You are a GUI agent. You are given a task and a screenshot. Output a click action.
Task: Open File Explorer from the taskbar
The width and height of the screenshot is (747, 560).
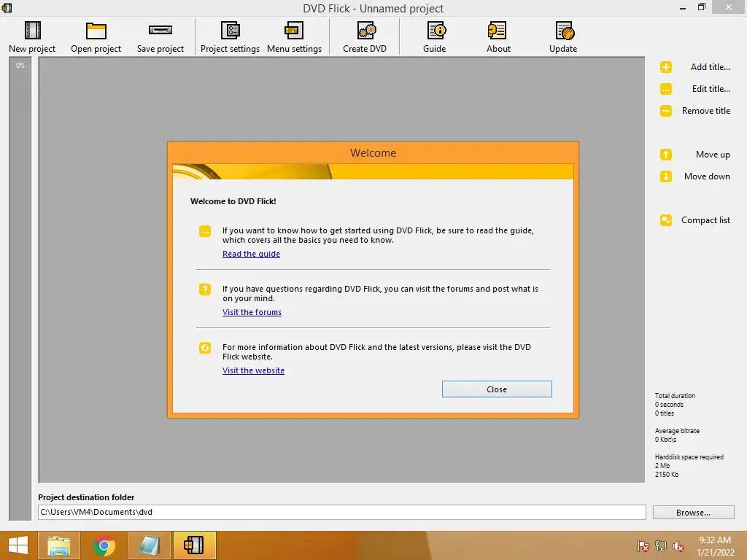coord(59,545)
